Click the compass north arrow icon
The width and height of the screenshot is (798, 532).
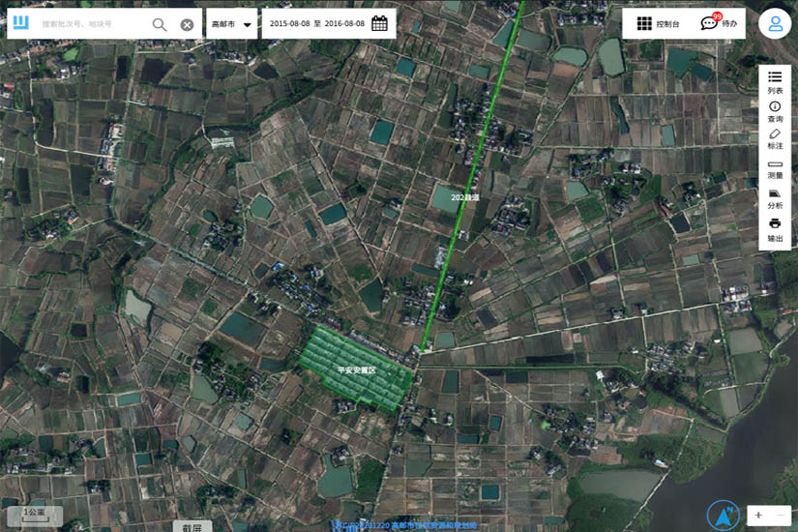722,516
